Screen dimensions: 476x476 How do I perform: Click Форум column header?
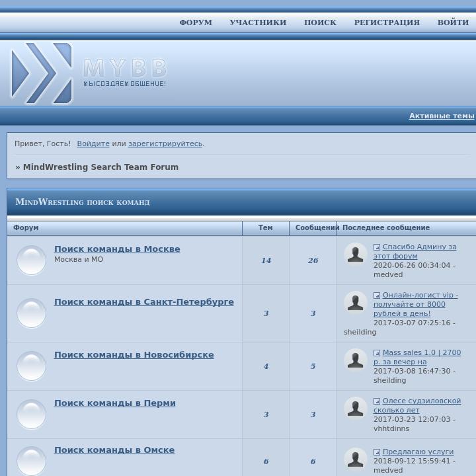tap(26, 227)
